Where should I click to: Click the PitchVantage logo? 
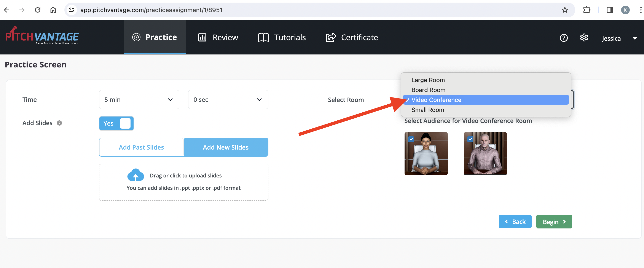(x=42, y=37)
